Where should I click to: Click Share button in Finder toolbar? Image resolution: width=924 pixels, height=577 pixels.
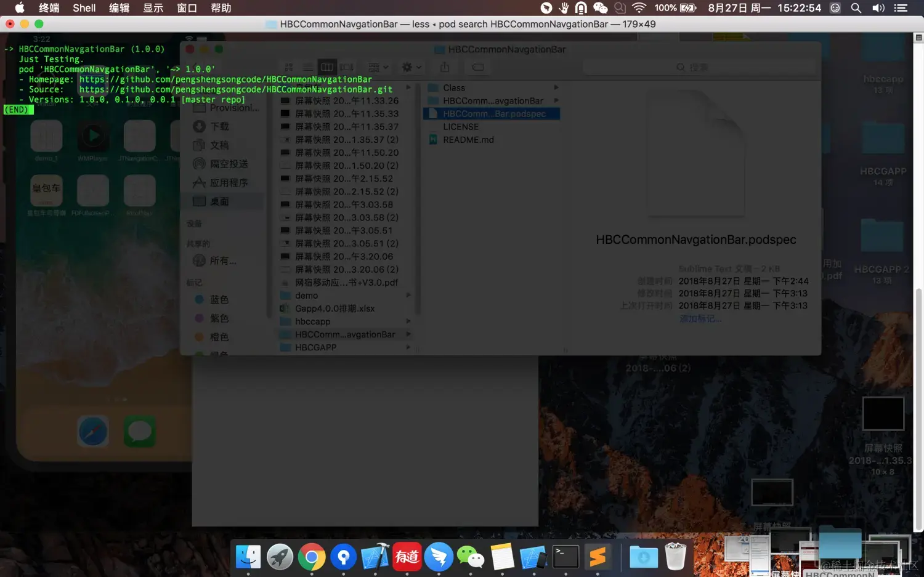[445, 67]
